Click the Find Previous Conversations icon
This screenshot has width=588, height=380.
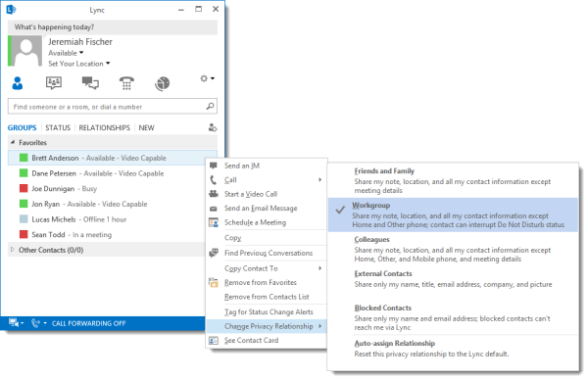click(214, 253)
